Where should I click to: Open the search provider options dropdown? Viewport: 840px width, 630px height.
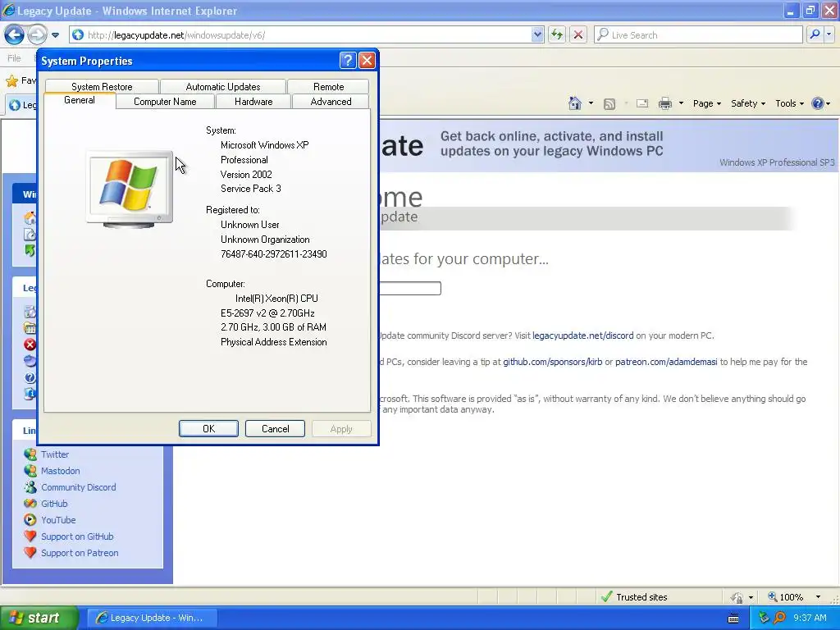pyautogui.click(x=829, y=34)
